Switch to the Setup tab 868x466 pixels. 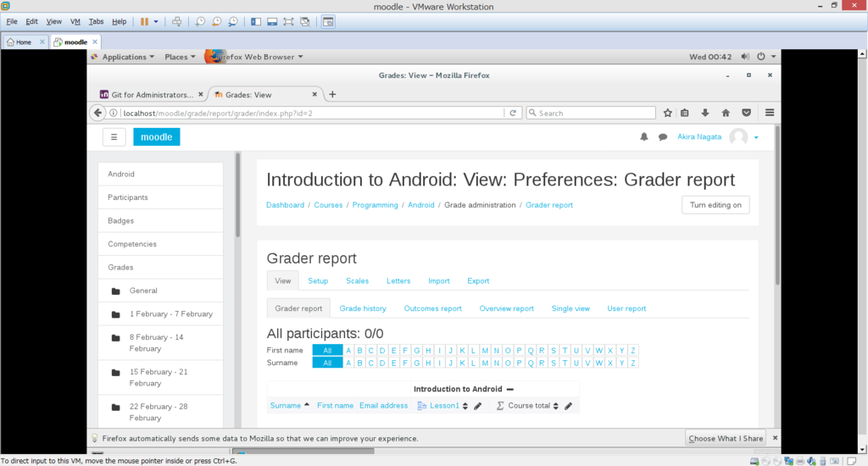click(x=318, y=280)
